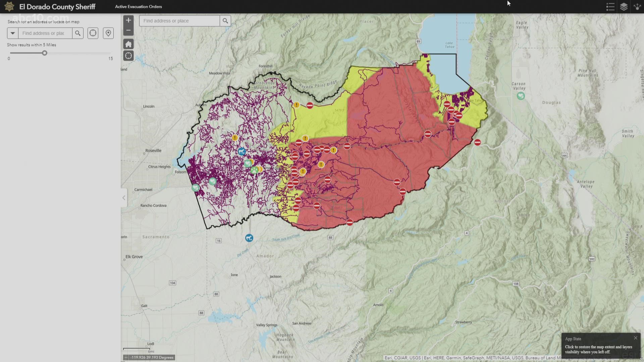Close the App State notification
The image size is (644, 362).
click(635, 338)
